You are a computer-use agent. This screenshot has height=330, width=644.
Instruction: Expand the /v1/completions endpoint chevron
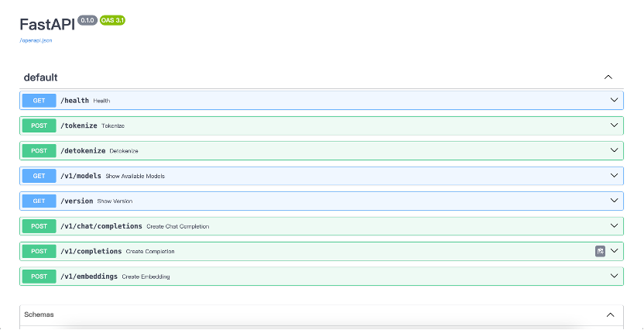click(614, 251)
